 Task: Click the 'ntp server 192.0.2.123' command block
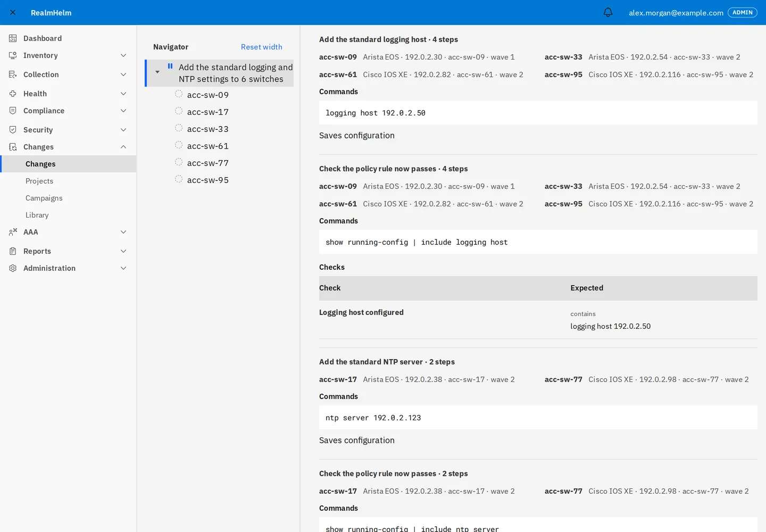point(538,418)
